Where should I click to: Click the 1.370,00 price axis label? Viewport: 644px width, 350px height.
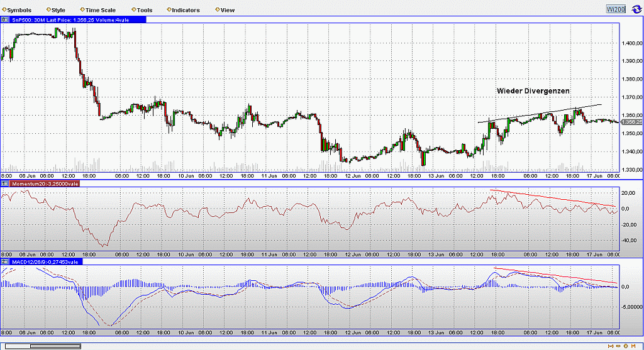[x=632, y=97]
